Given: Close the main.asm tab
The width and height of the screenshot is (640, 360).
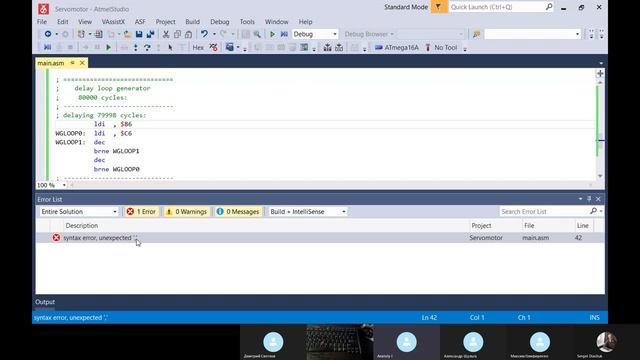Looking at the screenshot, I should (82, 63).
